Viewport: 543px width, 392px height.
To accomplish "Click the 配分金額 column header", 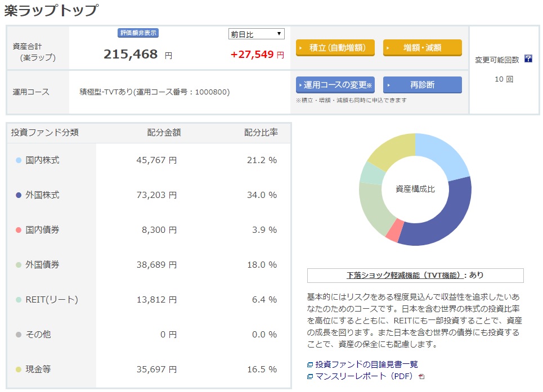I will pos(164,133).
